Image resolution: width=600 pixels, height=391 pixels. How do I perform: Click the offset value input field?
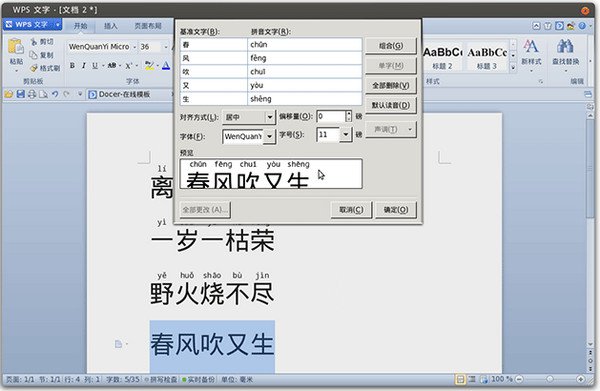tap(331, 116)
